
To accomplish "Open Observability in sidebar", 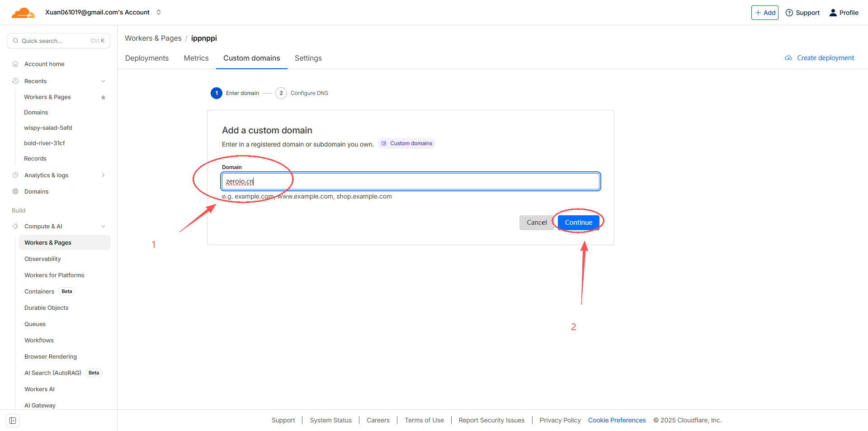I will 42,259.
